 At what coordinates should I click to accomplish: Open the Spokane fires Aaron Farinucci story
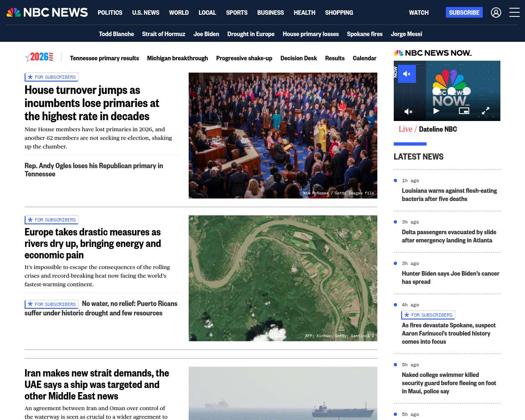[x=449, y=333]
